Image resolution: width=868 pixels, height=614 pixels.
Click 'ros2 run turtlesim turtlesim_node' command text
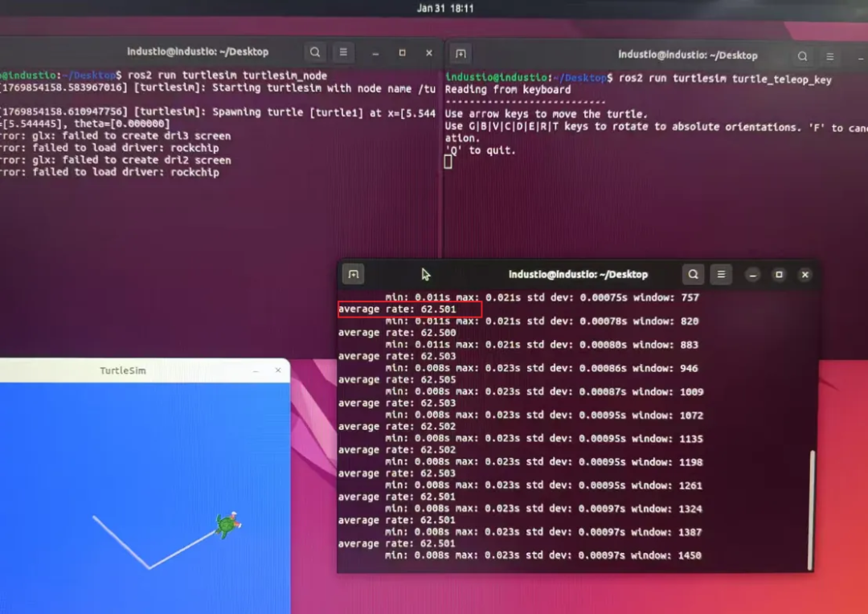pyautogui.click(x=227, y=76)
